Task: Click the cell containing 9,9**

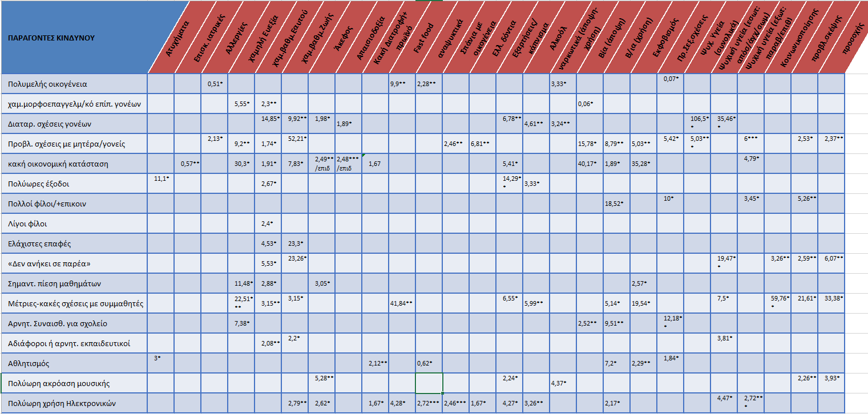Action: (402, 84)
